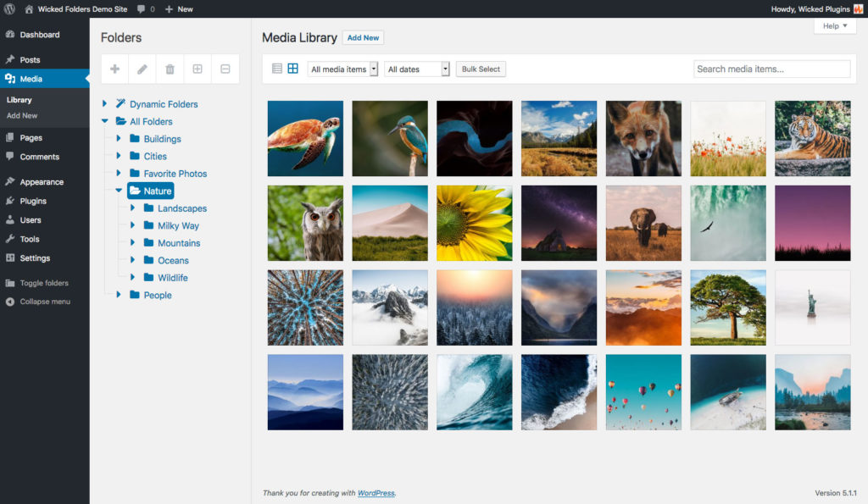Expand all folders using boxed plus icon

click(x=197, y=69)
